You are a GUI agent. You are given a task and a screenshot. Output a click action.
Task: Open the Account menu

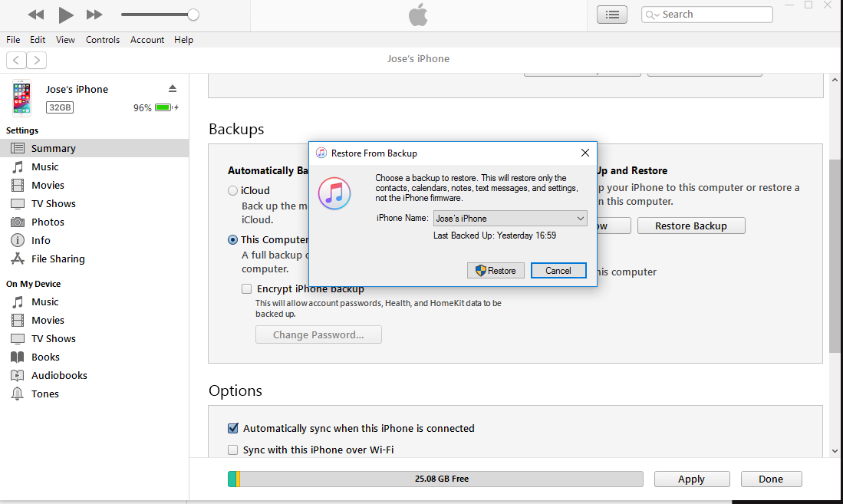click(147, 40)
